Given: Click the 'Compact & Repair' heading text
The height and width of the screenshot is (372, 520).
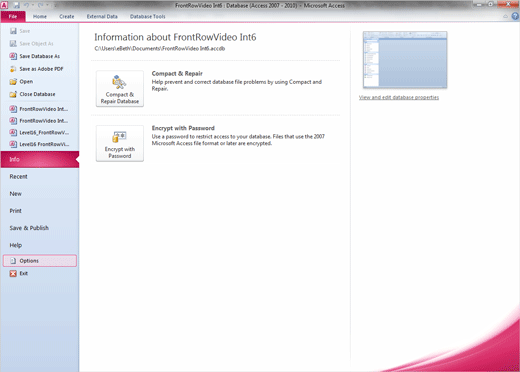Looking at the screenshot, I should (x=177, y=73).
